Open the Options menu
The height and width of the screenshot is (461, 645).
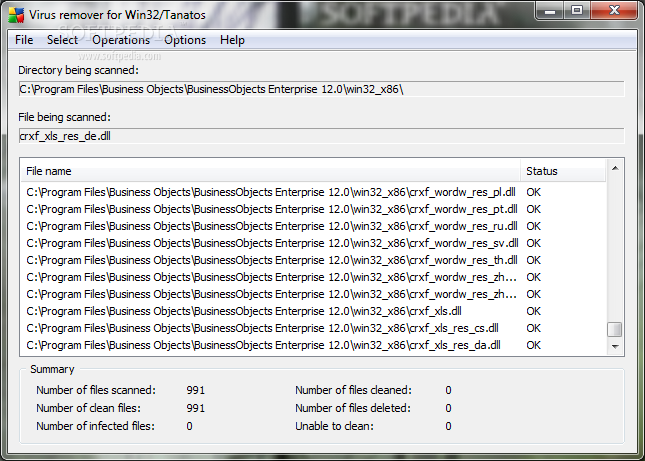coord(185,40)
